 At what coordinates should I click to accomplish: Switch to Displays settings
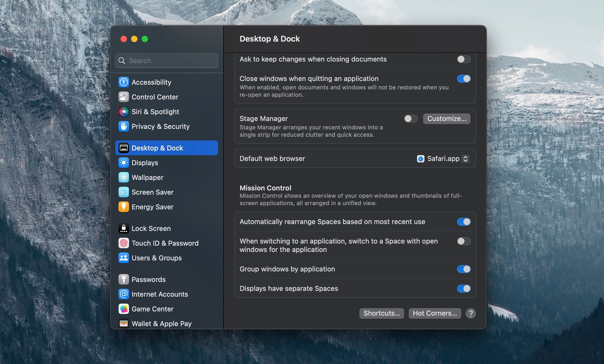point(145,163)
